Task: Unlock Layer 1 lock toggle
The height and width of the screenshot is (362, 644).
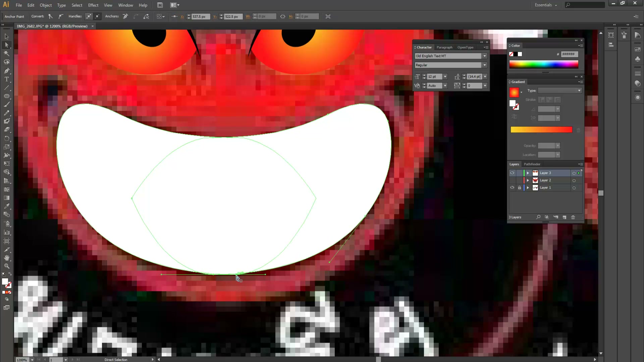Action: [520, 188]
